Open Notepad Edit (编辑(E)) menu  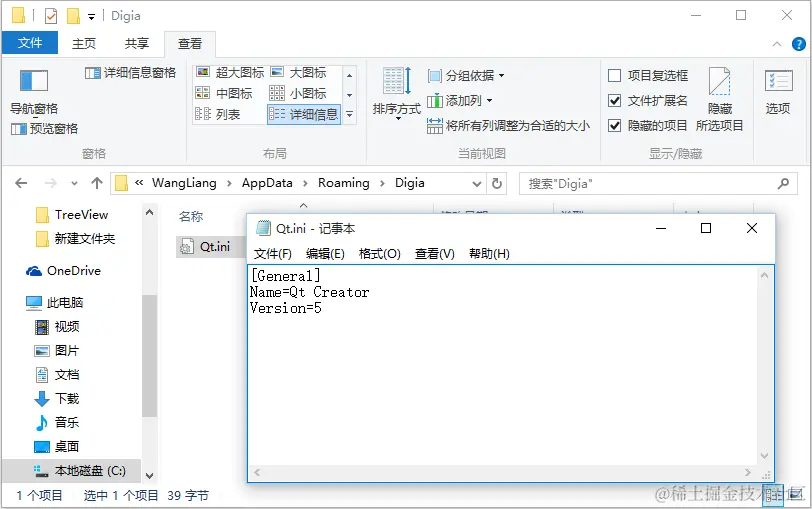(325, 254)
